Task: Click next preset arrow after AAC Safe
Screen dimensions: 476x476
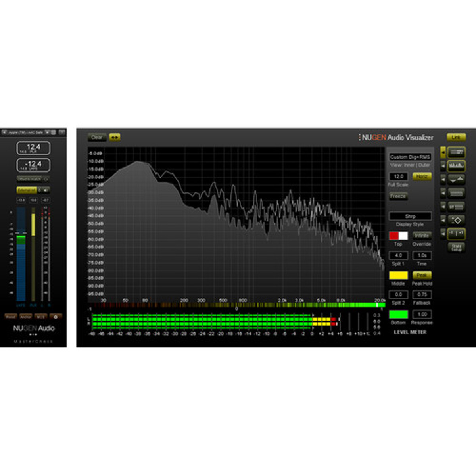Action: click(47, 132)
